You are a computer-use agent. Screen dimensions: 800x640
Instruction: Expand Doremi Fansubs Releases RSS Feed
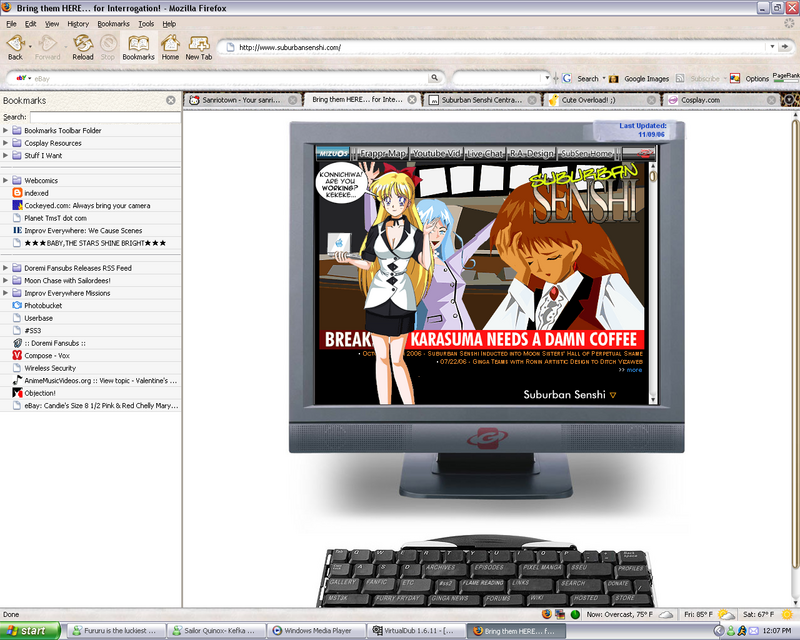point(6,267)
